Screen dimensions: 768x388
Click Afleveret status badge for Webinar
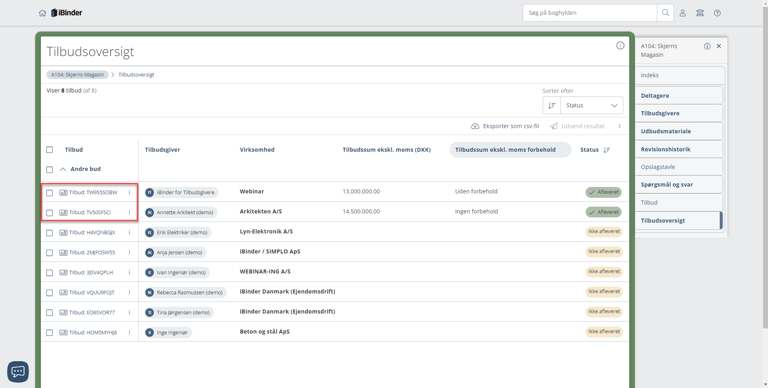(603, 192)
